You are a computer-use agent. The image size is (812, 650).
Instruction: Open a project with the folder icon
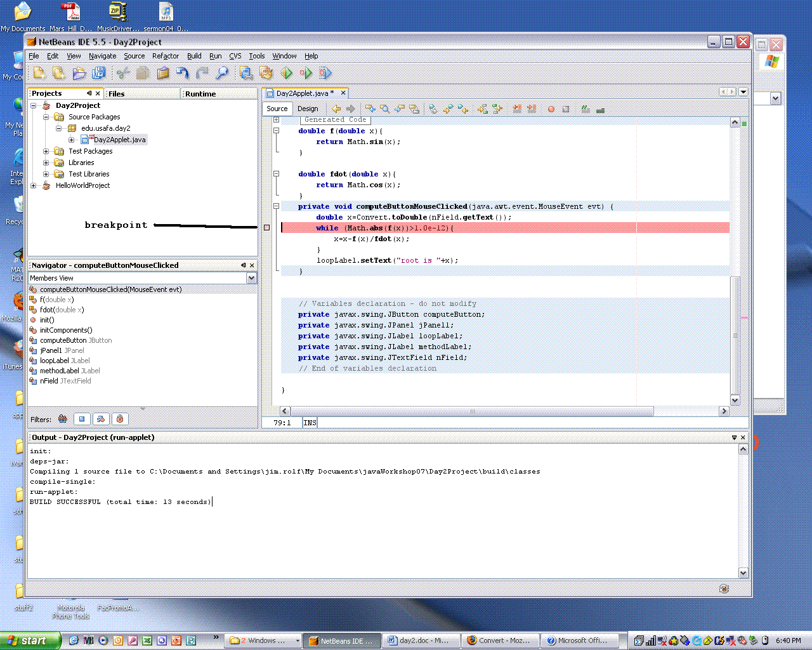point(79,73)
